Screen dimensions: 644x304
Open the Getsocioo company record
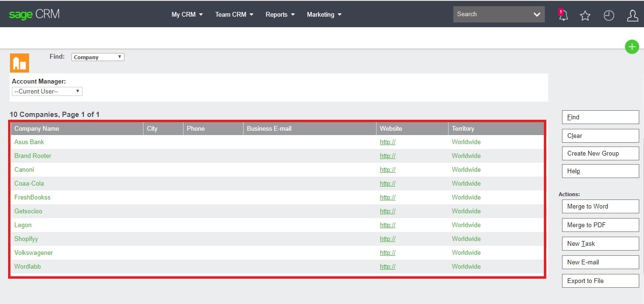pos(28,211)
